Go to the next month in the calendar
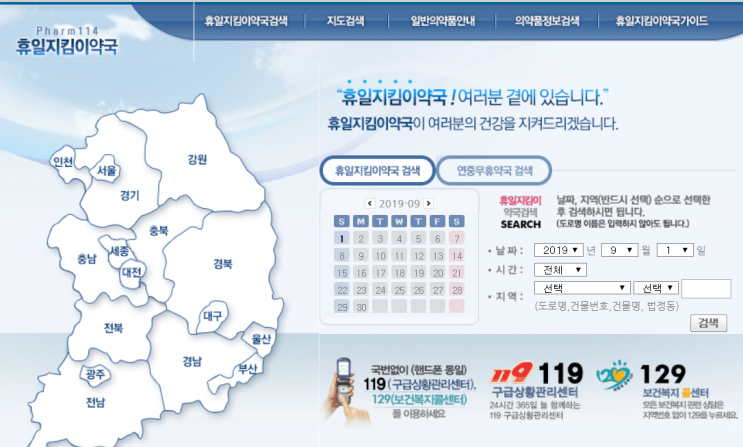The image size is (743, 447). (x=428, y=203)
